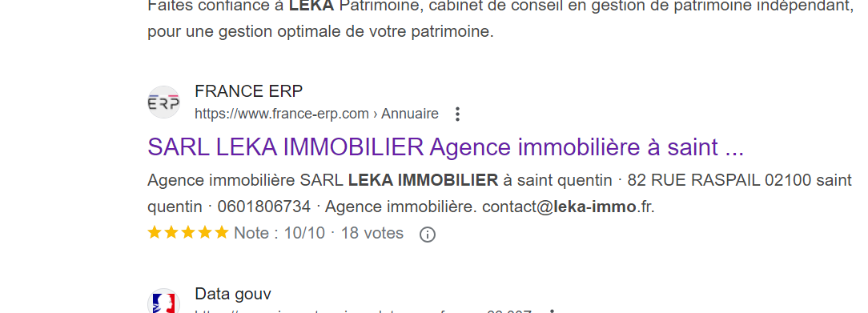The image size is (868, 313).
Task: Click the Data gouv favicon
Action: (164, 301)
